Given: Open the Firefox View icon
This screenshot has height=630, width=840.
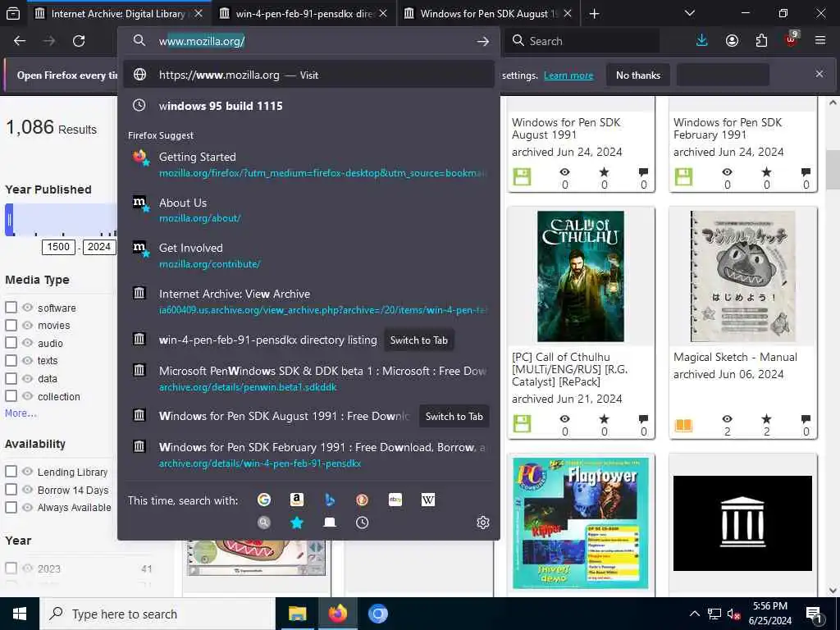Looking at the screenshot, I should [13, 13].
